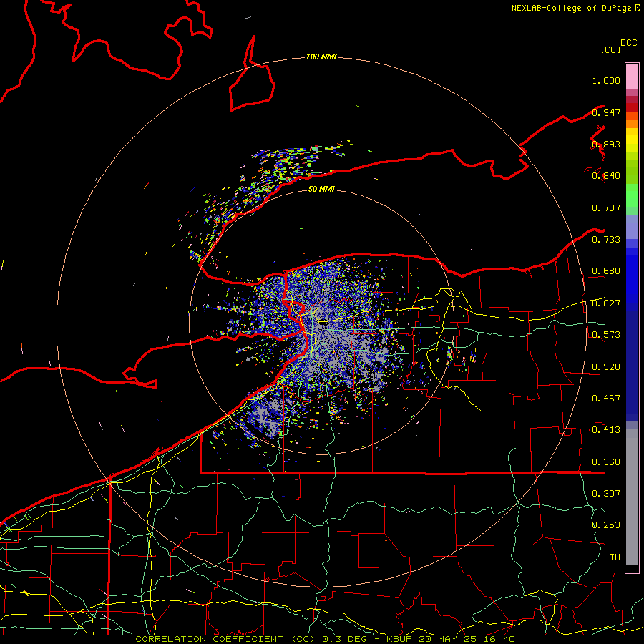Click the pink color band atop the scale
This screenshot has width=644, height=644.
click(x=632, y=77)
